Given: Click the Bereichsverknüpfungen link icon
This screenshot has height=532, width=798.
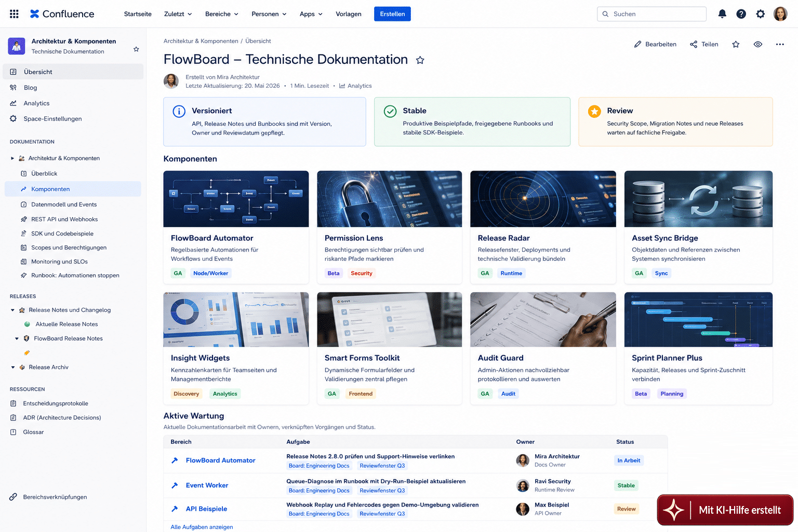Looking at the screenshot, I should (x=14, y=497).
